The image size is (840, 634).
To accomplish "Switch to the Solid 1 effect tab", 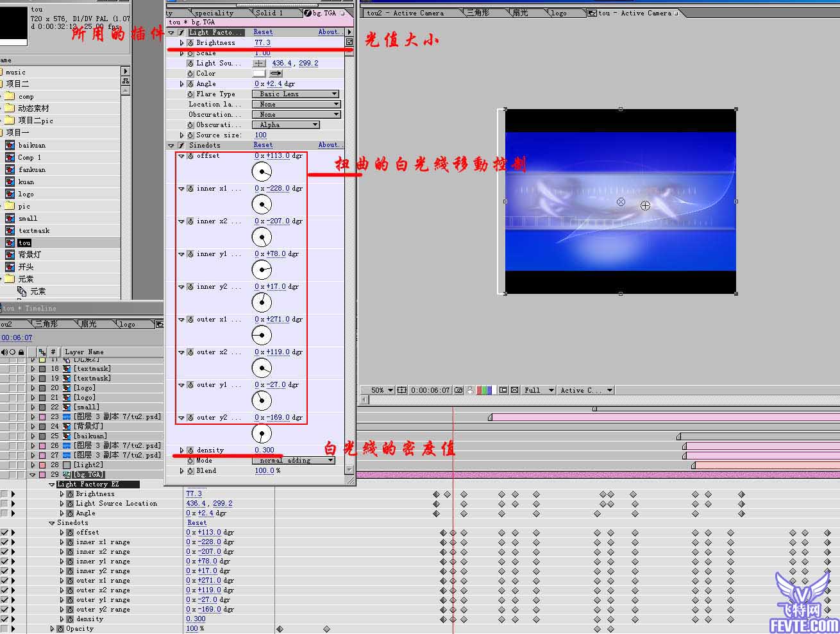I will pyautogui.click(x=269, y=13).
